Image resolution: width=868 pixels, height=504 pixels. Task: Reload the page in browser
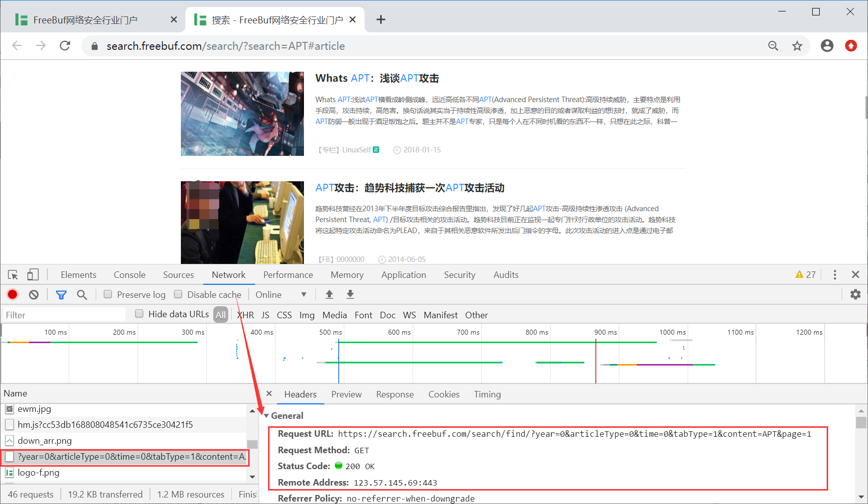(x=65, y=46)
